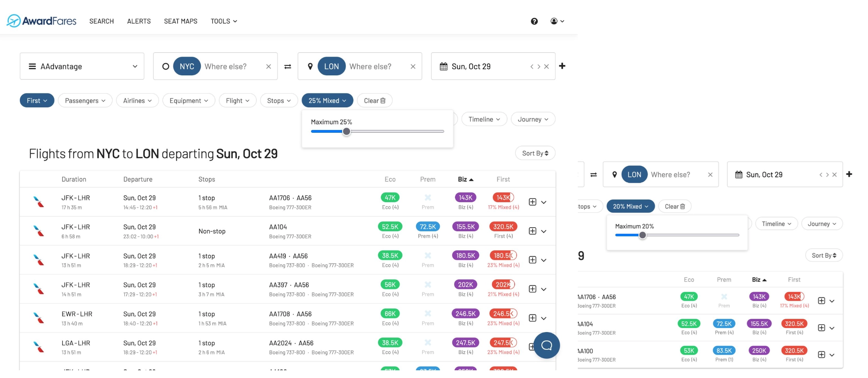The width and height of the screenshot is (868, 378).
Task: Clear the date in right panel
Action: (x=835, y=175)
